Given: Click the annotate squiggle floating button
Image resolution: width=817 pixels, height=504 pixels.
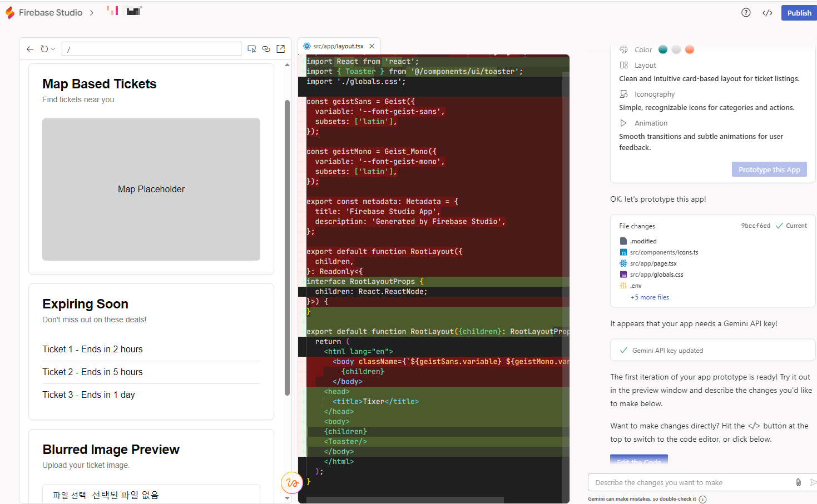Looking at the screenshot, I should pos(292,483).
